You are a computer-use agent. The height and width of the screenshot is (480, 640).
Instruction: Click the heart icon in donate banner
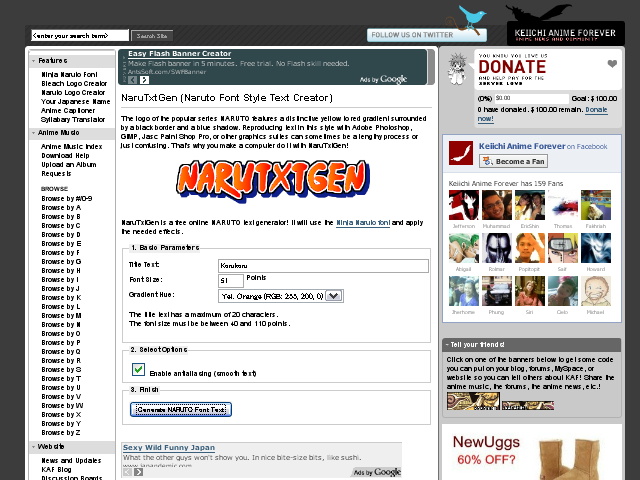pos(612,64)
